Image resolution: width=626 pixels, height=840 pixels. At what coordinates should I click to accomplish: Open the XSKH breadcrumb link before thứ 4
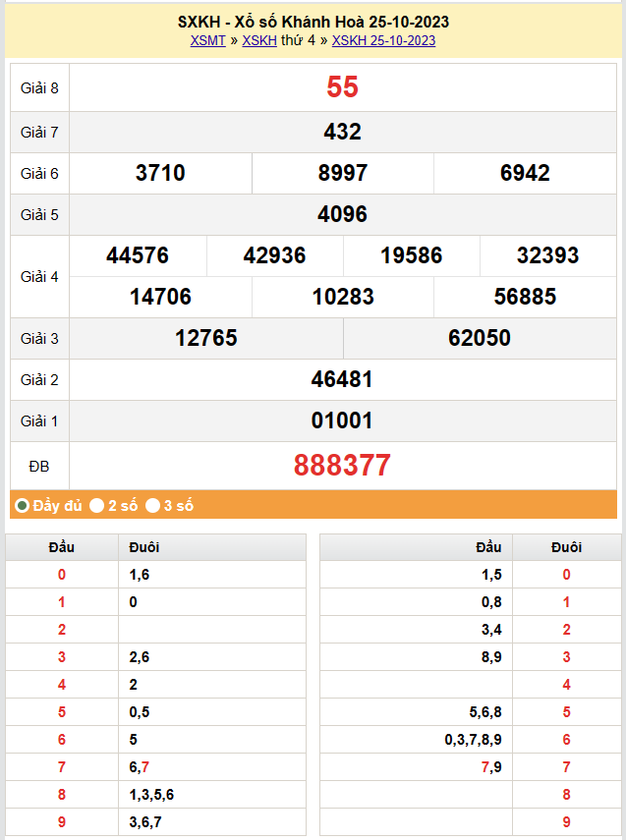click(259, 40)
